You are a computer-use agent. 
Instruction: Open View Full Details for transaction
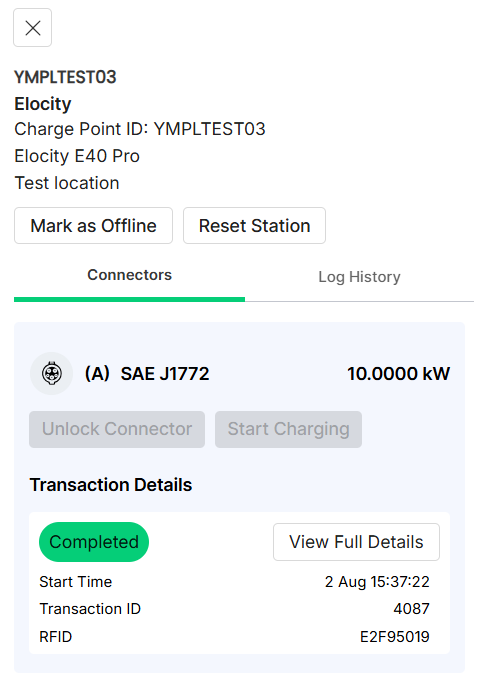(x=356, y=542)
